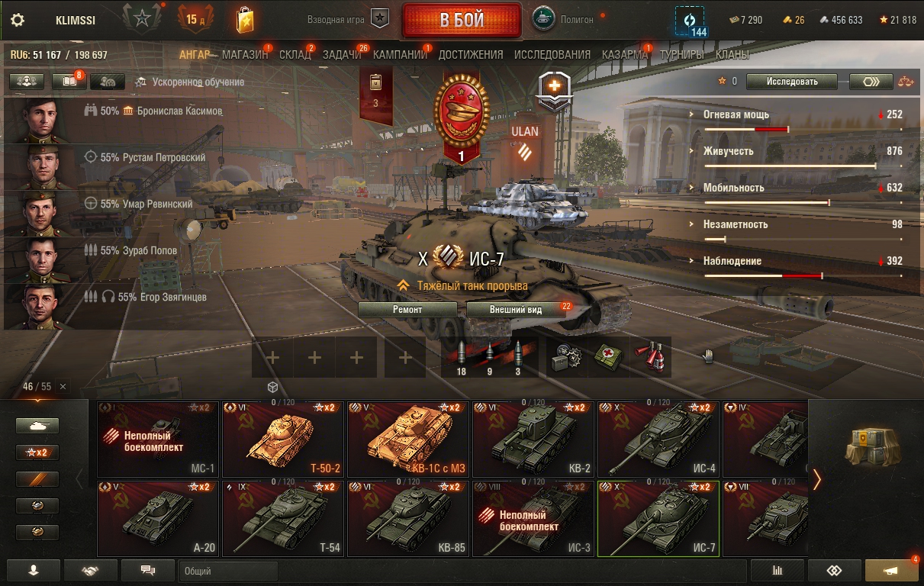Toggle the vehicle type carousel filter
Image resolution: width=924 pixels, height=586 pixels.
click(37, 426)
